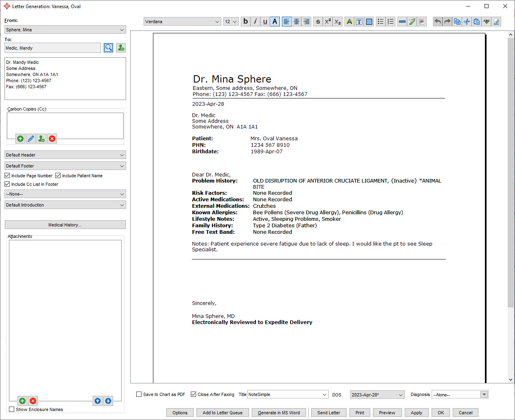
Task: Disable Close After Faxing
Action: [194, 394]
